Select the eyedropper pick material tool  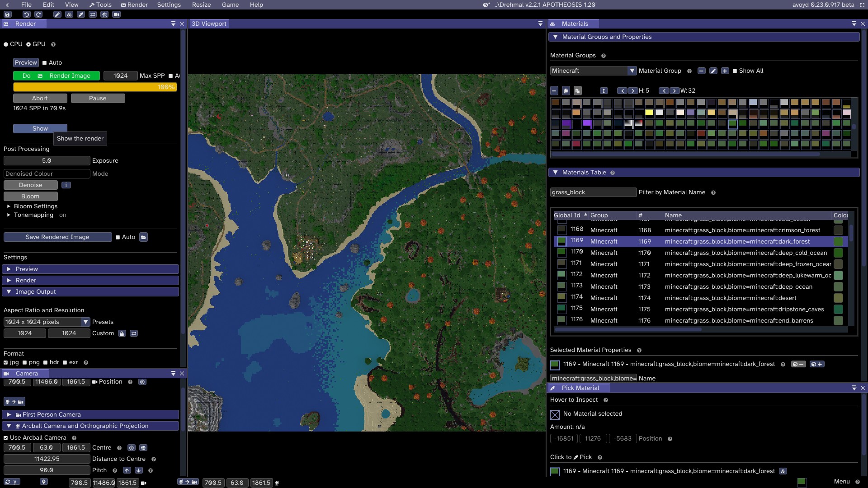point(81,14)
